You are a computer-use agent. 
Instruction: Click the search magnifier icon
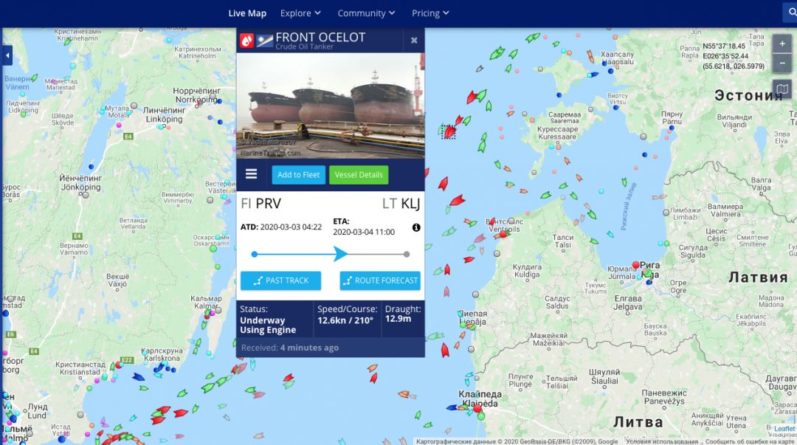[790, 13]
